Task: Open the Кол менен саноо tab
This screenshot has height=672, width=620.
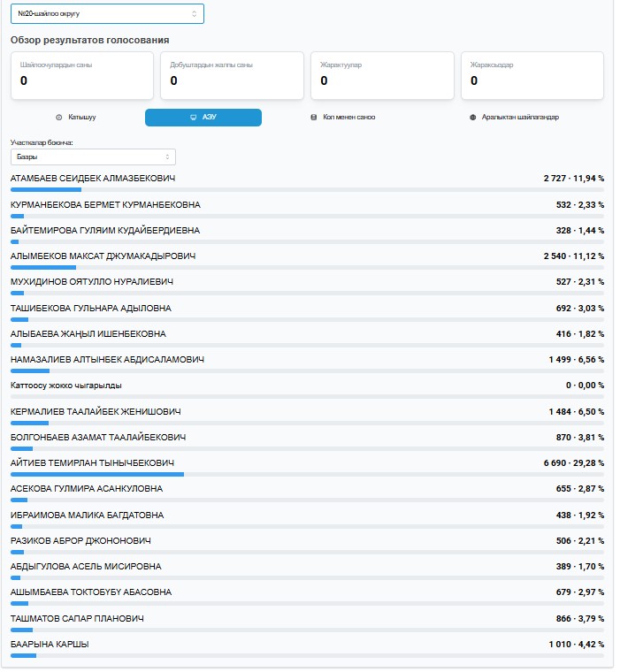Action: (348, 117)
